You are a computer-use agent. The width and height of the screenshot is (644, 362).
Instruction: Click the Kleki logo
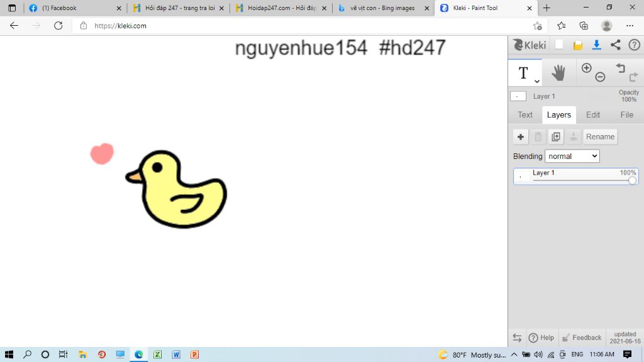[530, 45]
